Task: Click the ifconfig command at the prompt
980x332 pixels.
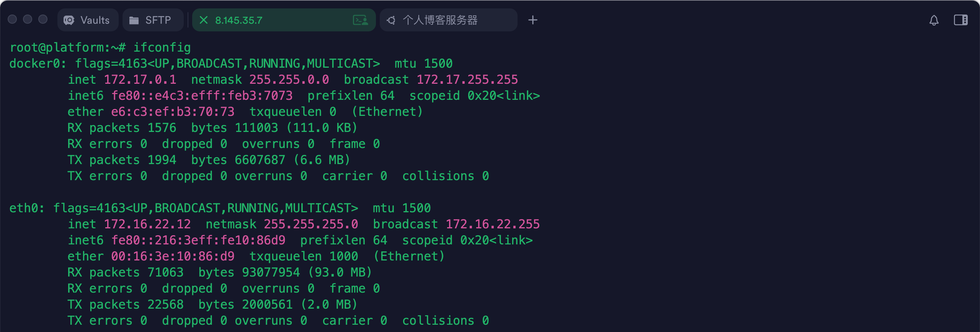Action: [x=162, y=47]
